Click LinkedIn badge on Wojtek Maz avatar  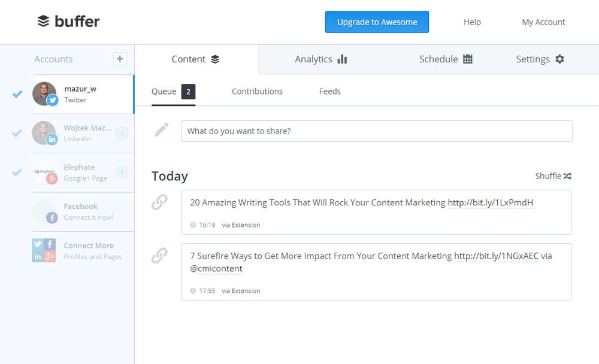click(52, 139)
